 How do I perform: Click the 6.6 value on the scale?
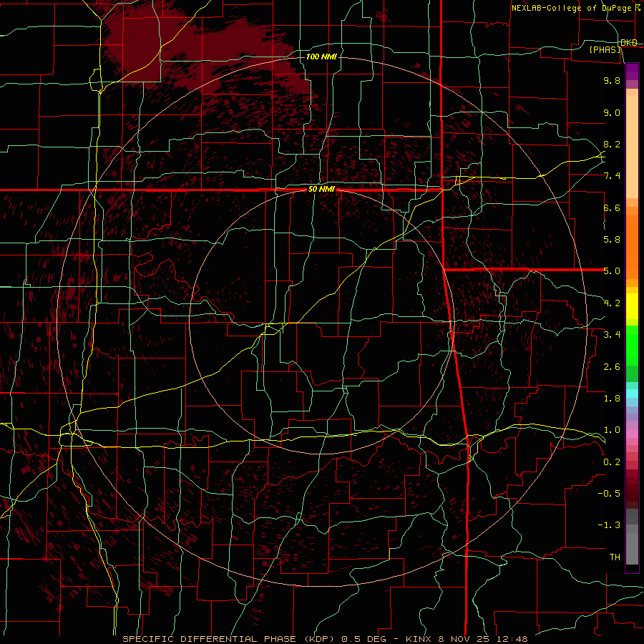point(612,208)
